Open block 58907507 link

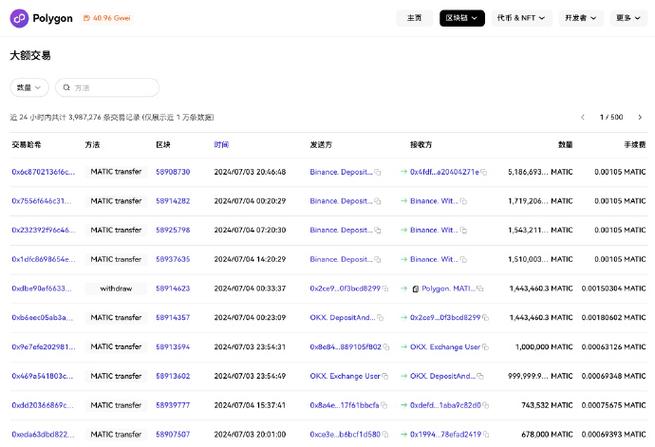pos(173,434)
